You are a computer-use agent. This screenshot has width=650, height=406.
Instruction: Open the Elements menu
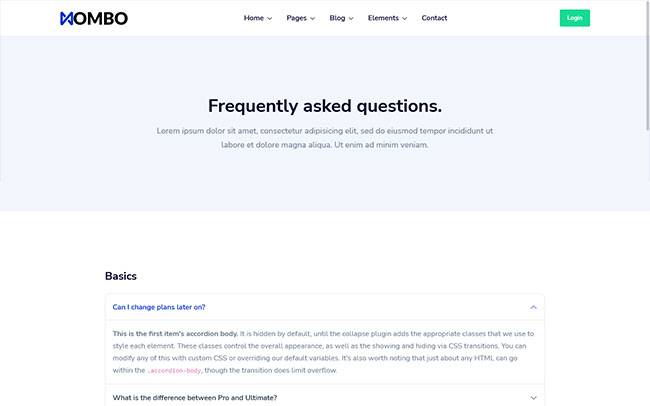383,18
